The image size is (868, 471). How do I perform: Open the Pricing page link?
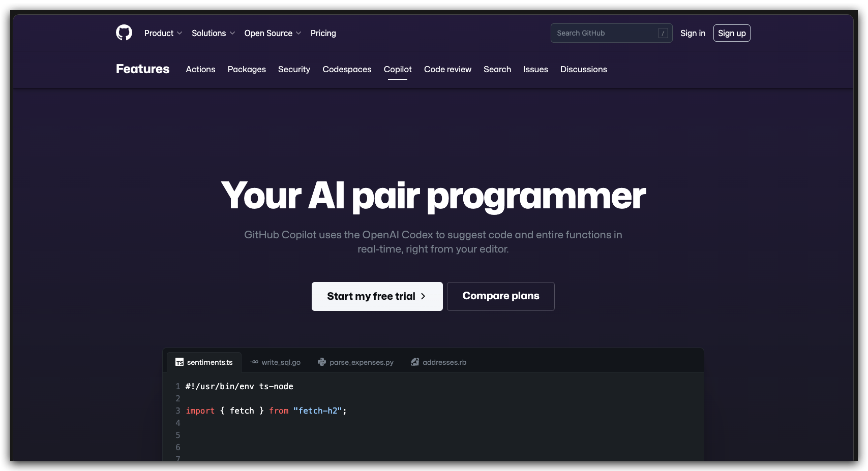point(323,33)
